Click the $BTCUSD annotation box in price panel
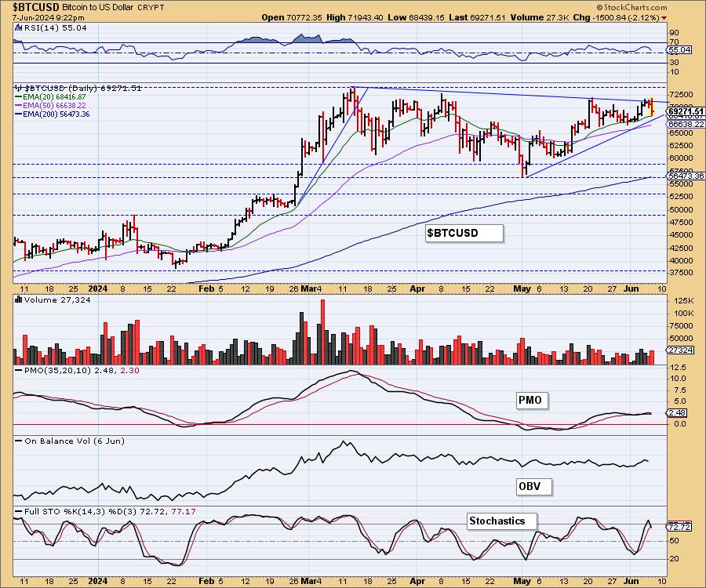 464,233
